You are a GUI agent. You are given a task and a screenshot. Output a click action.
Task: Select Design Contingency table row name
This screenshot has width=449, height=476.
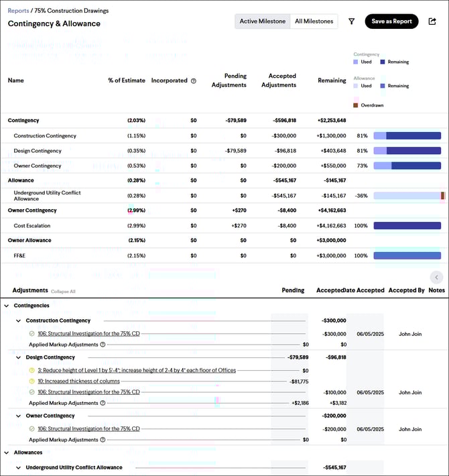[x=38, y=151]
